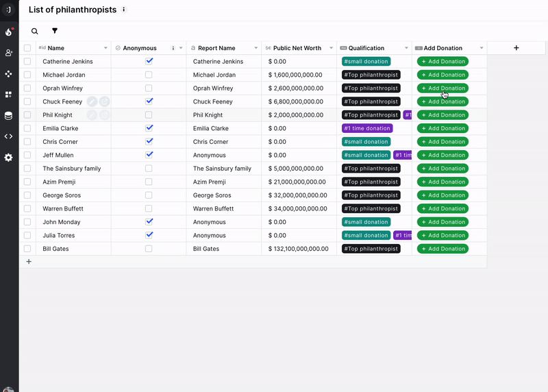Add Donation for Oprah Winfrey
The height and width of the screenshot is (392, 548).
click(x=443, y=88)
